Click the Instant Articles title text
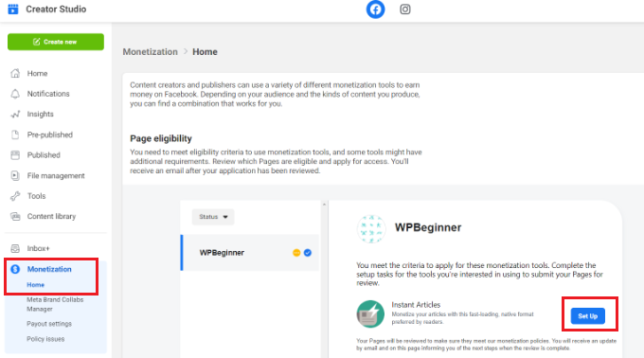644x358 pixels. coord(416,305)
